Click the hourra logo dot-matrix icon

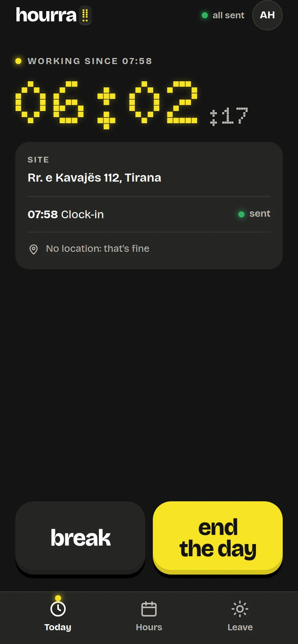pos(85,15)
